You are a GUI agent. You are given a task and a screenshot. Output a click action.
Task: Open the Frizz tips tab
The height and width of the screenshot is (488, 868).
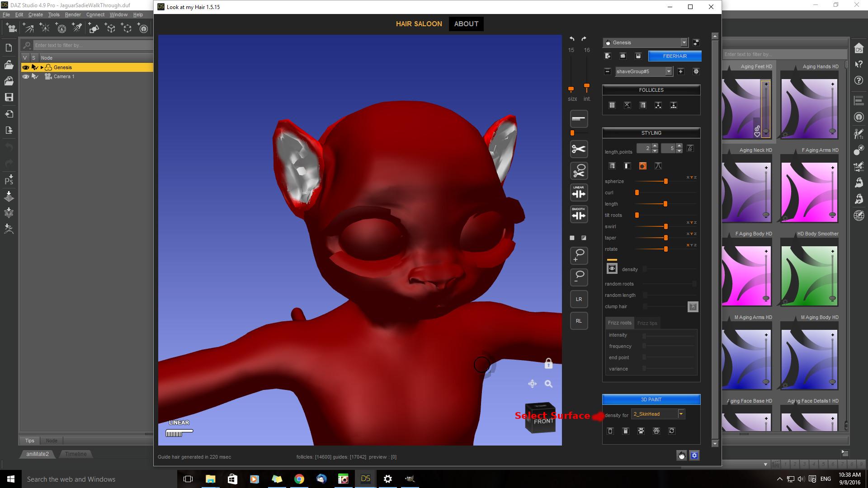tap(647, 323)
